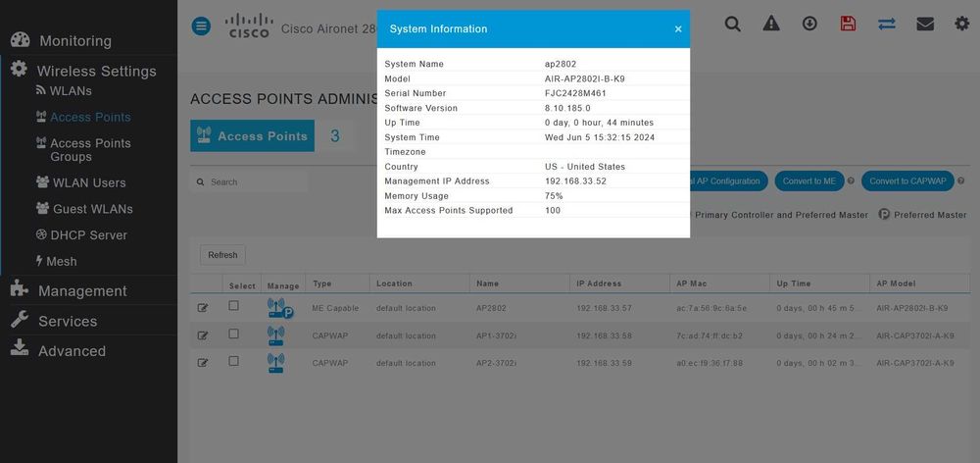
Task: Sort by AP Mac column header
Action: click(x=691, y=283)
